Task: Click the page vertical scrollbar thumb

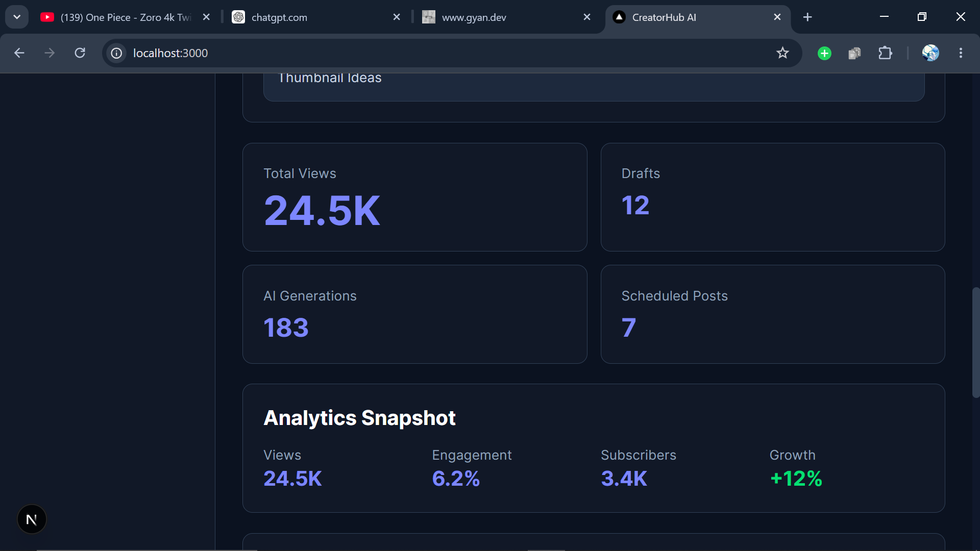Action: click(x=975, y=342)
